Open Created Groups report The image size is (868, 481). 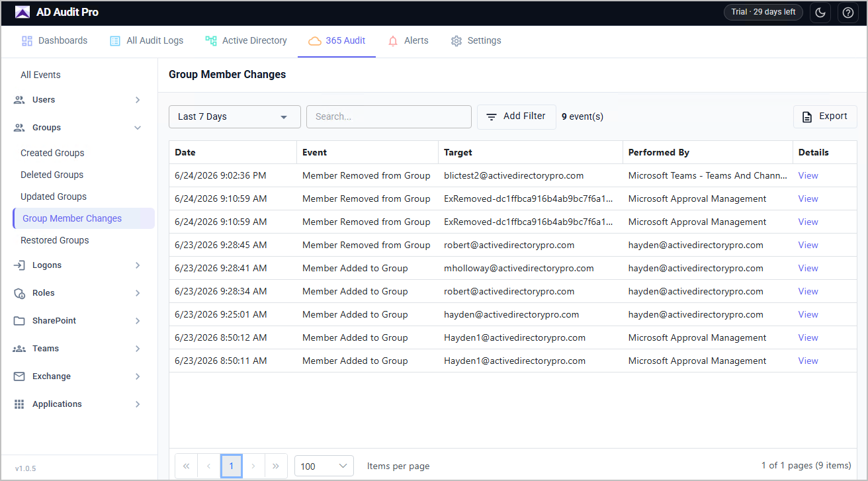52,153
